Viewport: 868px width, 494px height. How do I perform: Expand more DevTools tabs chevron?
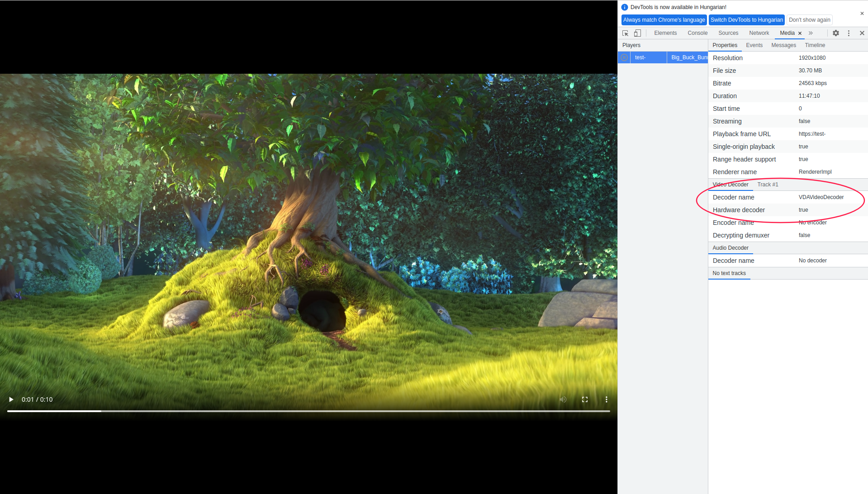pos(811,33)
